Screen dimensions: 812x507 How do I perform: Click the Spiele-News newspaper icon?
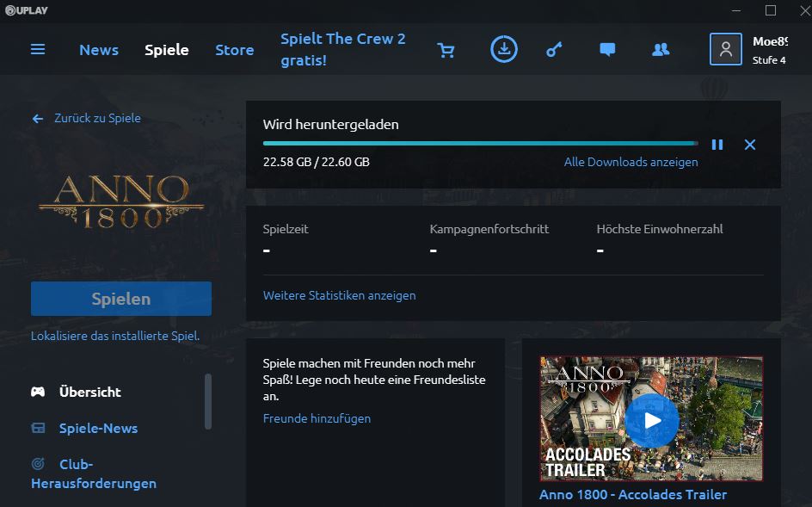(x=38, y=428)
